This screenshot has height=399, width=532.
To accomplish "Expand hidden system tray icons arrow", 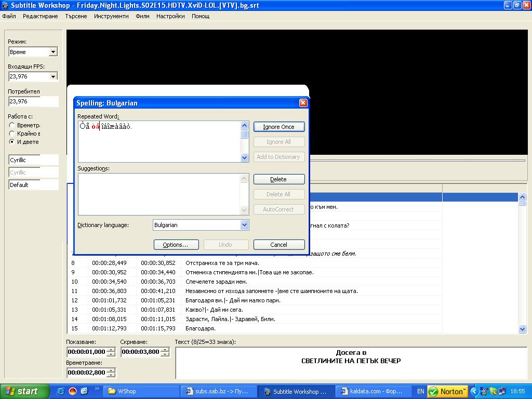I will (474, 391).
